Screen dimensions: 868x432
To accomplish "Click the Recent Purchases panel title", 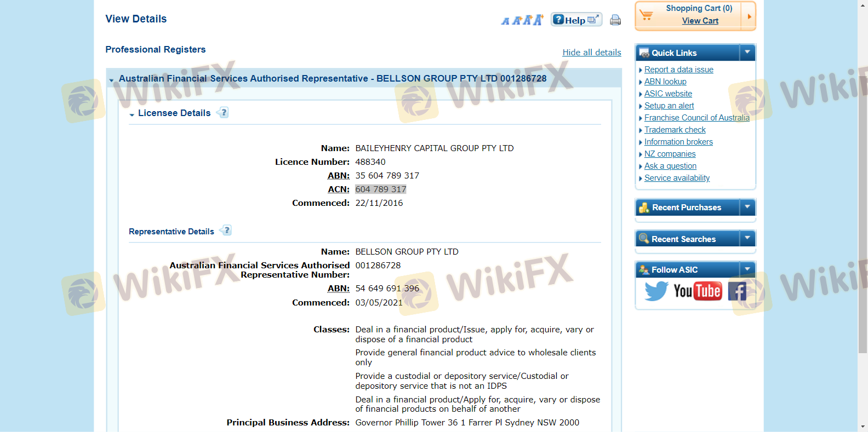I will [687, 208].
